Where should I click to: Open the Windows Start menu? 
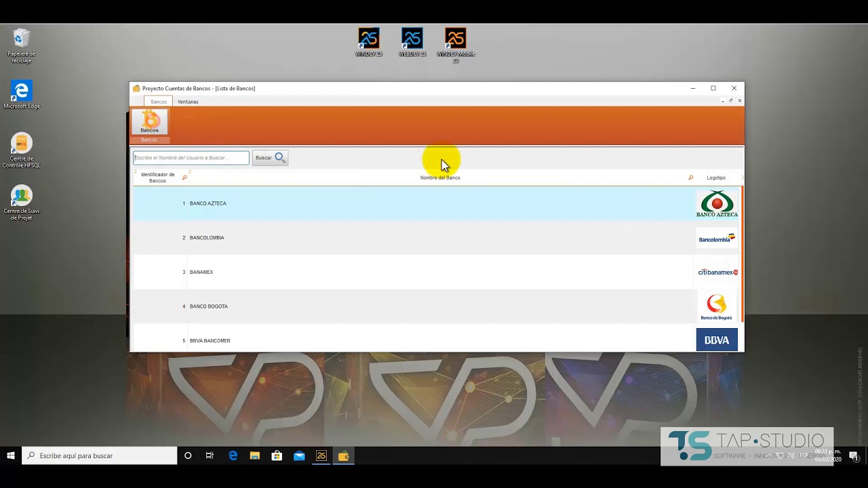click(x=11, y=455)
